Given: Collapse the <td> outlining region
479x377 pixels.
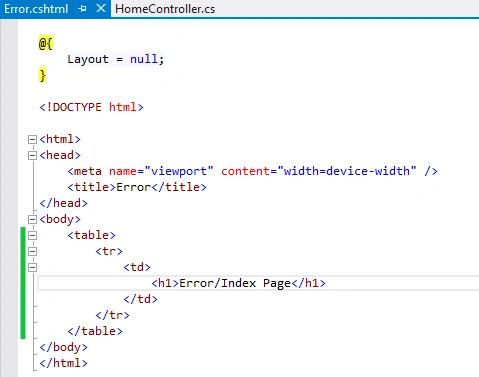Looking at the screenshot, I should [x=32, y=267].
